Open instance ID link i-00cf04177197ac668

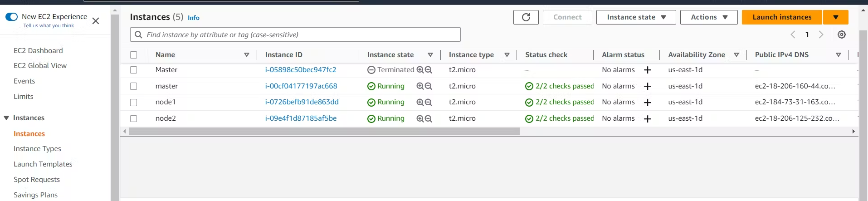pos(301,86)
